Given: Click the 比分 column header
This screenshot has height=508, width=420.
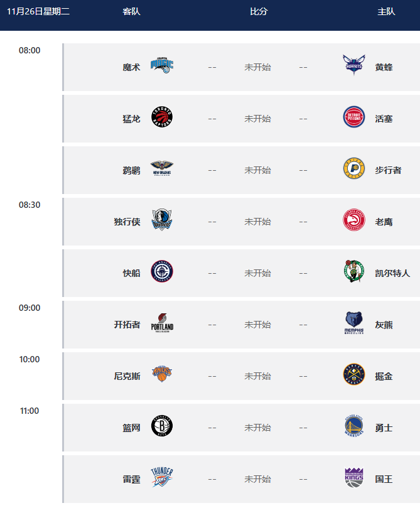Looking at the screenshot, I should click(x=259, y=12).
